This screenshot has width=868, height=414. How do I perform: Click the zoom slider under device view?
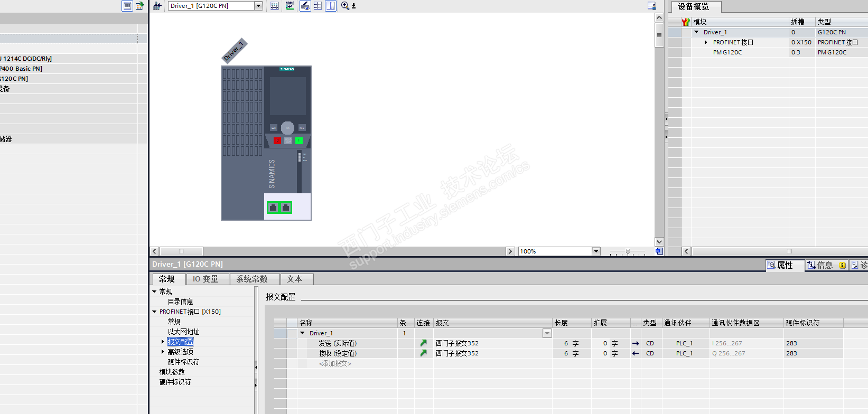(628, 252)
